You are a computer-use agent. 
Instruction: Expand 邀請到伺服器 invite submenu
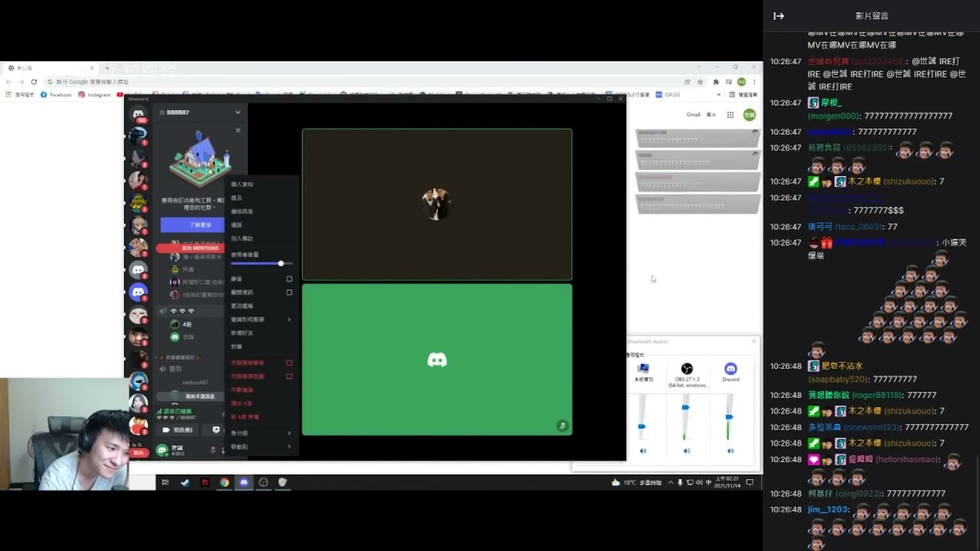tap(261, 319)
